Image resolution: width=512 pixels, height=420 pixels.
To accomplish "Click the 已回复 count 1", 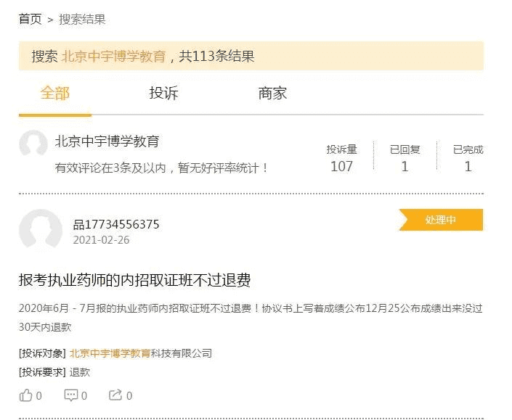I will point(405,166).
